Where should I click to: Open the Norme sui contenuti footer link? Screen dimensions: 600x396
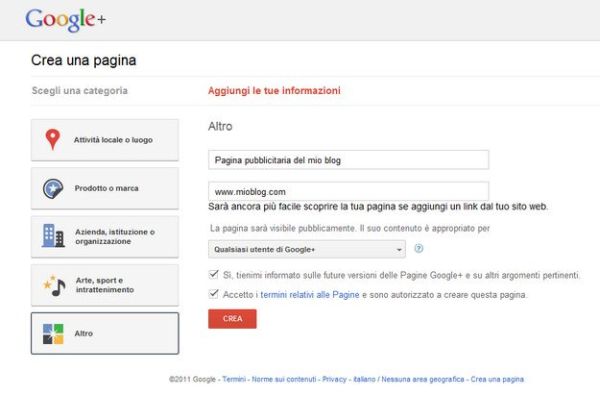pos(284,379)
